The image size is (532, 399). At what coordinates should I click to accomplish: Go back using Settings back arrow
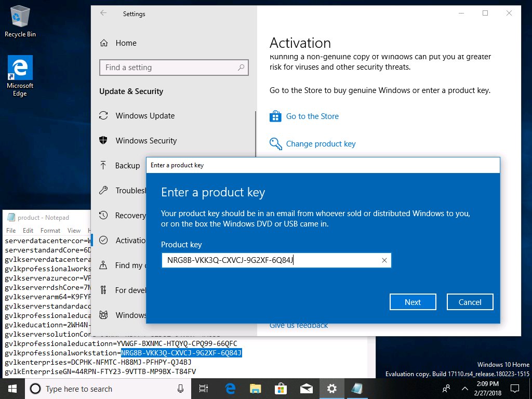103,14
